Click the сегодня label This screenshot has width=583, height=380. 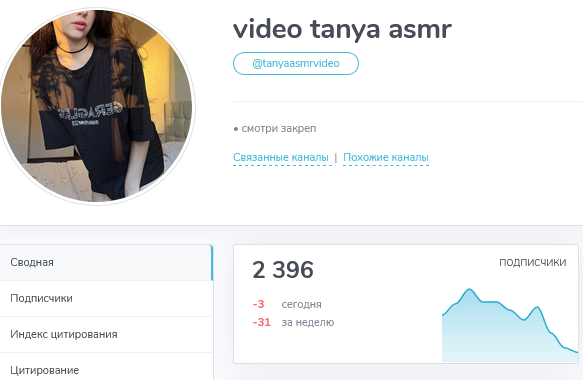pyautogui.click(x=302, y=305)
